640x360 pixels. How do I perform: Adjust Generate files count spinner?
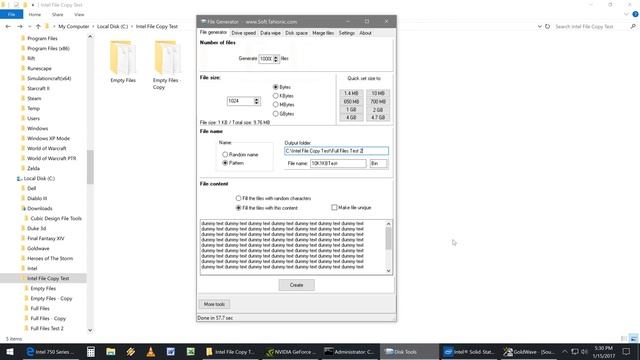click(x=276, y=59)
